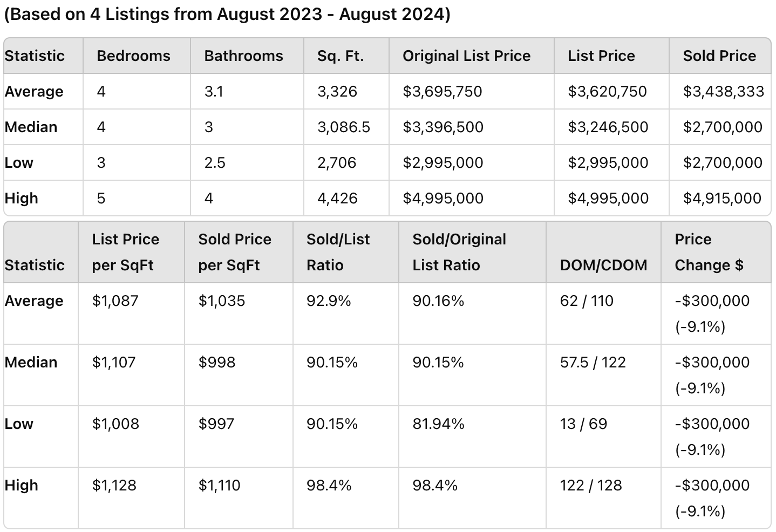The height and width of the screenshot is (532, 776).
Task: Click the Sold/List Ratio column header
Action: 338,252
